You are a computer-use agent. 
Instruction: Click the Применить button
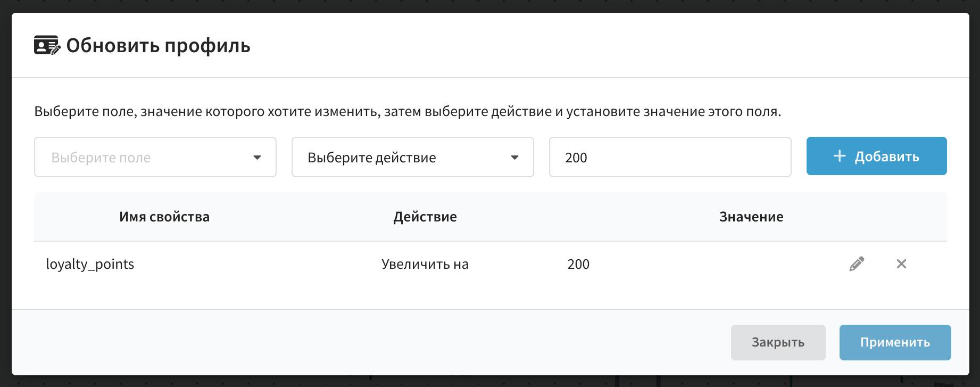(x=895, y=342)
